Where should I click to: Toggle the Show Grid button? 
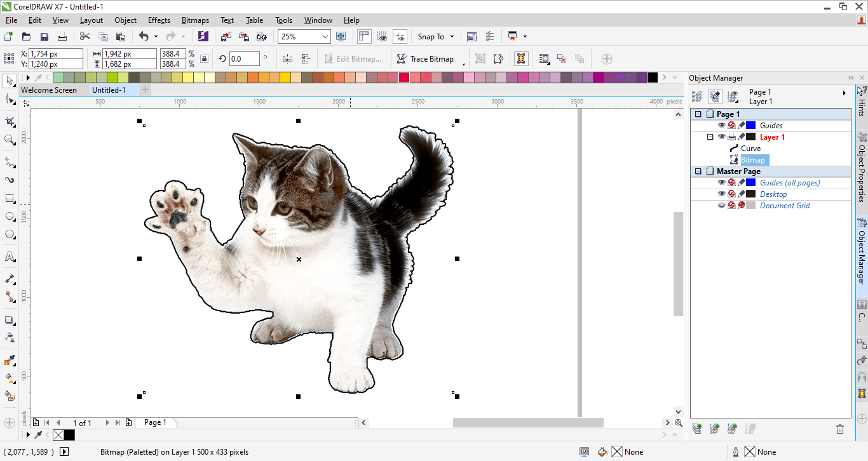tap(382, 37)
